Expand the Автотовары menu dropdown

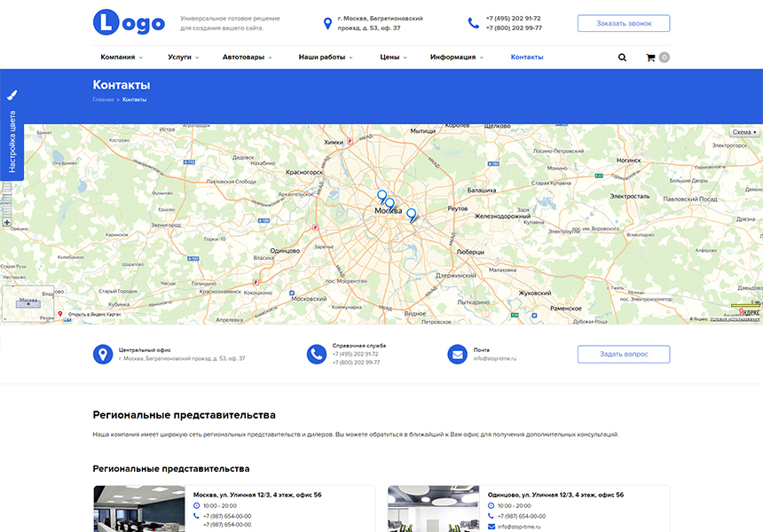pos(247,58)
